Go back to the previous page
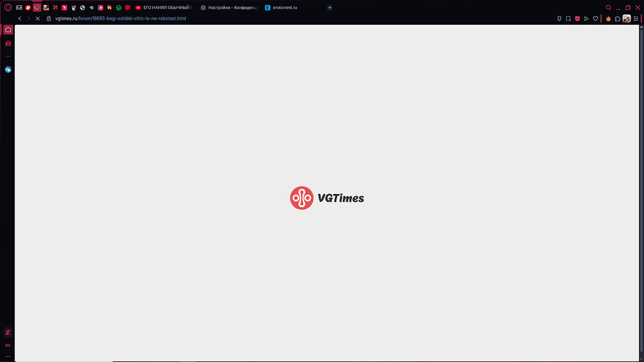The height and width of the screenshot is (362, 644). (x=20, y=19)
